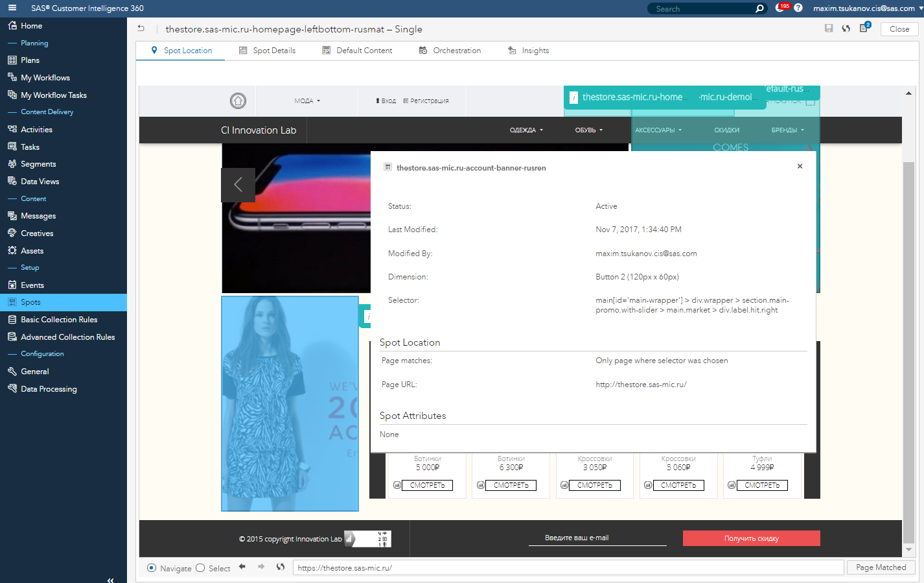
Task: Open the Default Content tab
Action: click(357, 51)
